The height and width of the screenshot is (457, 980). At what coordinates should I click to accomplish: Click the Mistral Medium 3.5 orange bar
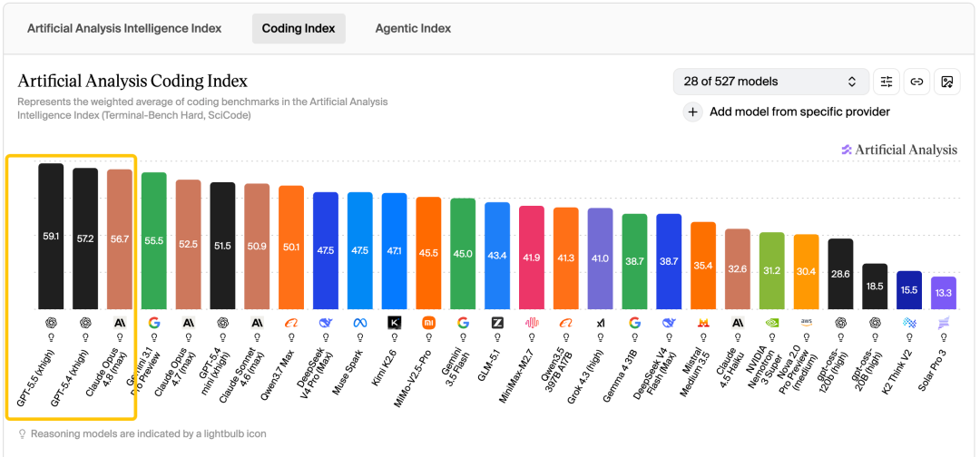coord(703,266)
